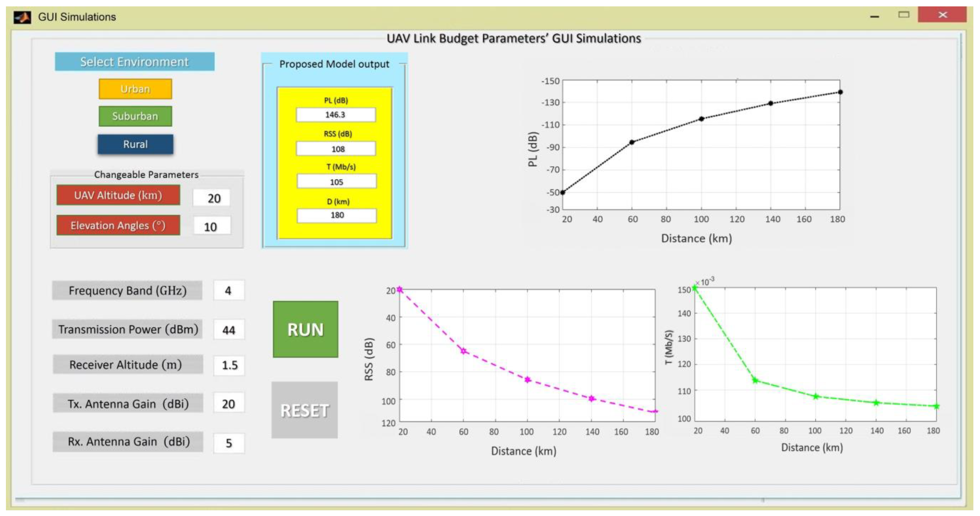Click the UAV Altitude (km) red button
Viewport: 980px width, 516px height.
pyautogui.click(x=118, y=195)
